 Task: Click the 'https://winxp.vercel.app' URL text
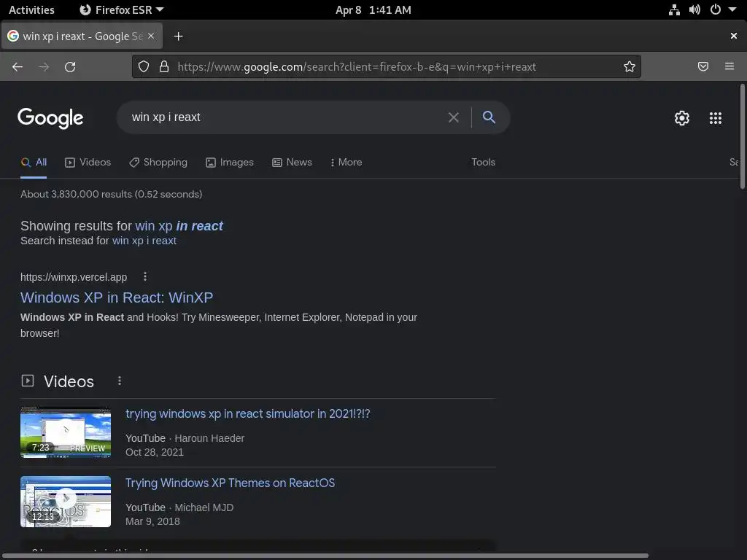click(74, 277)
